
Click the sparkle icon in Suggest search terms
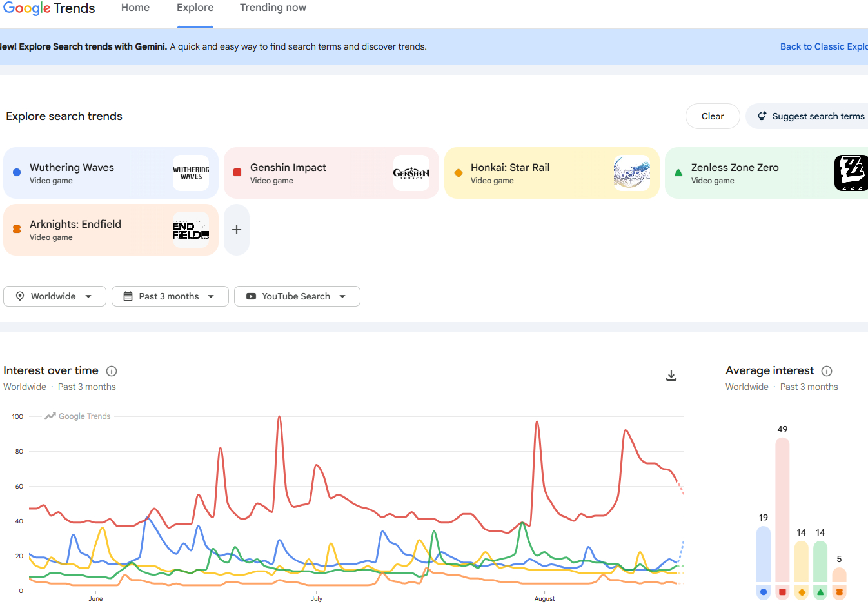(x=762, y=116)
